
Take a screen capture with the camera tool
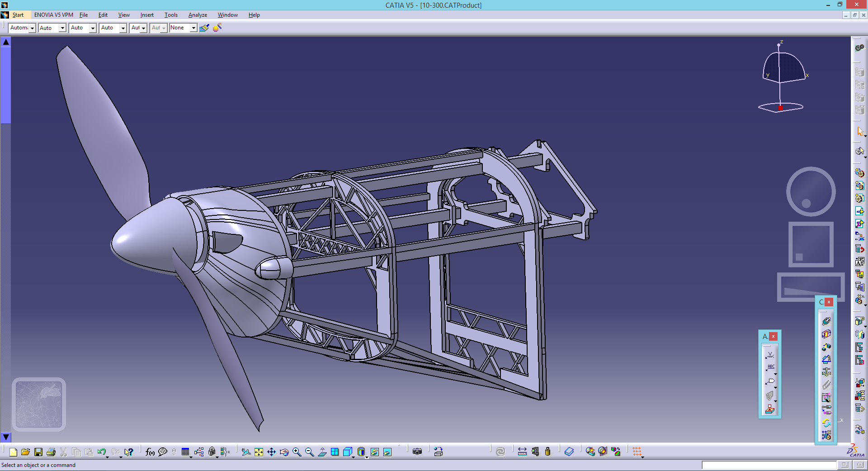pos(417,452)
